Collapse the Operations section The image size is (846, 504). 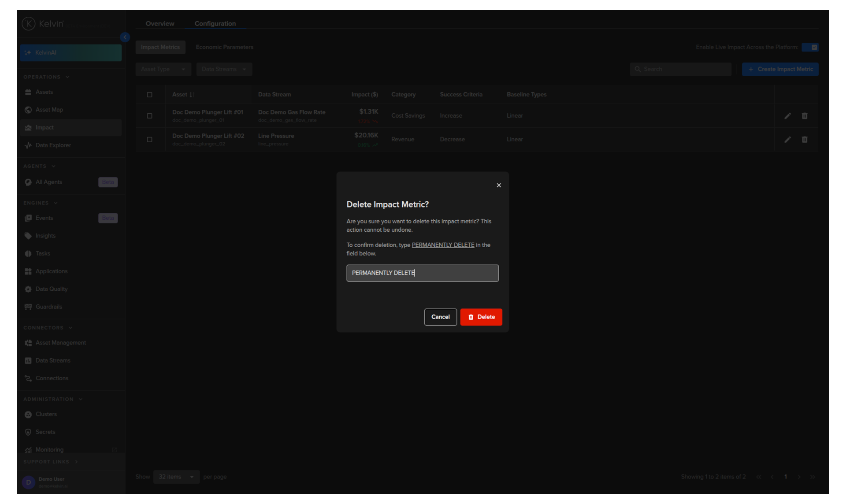(x=46, y=77)
